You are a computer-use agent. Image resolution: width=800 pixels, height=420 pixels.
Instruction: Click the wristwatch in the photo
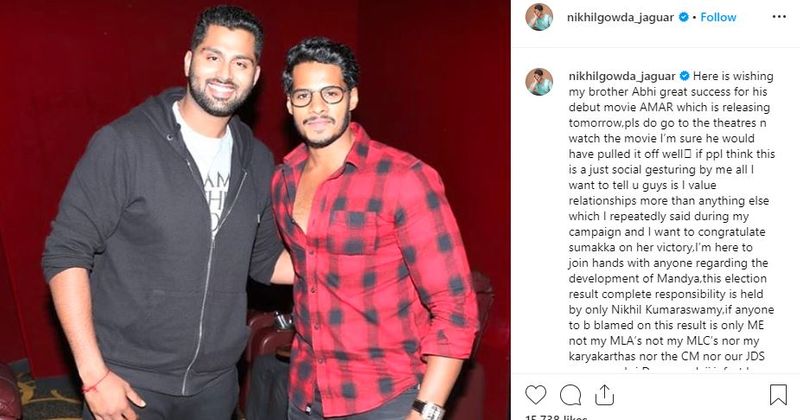pos(429,410)
